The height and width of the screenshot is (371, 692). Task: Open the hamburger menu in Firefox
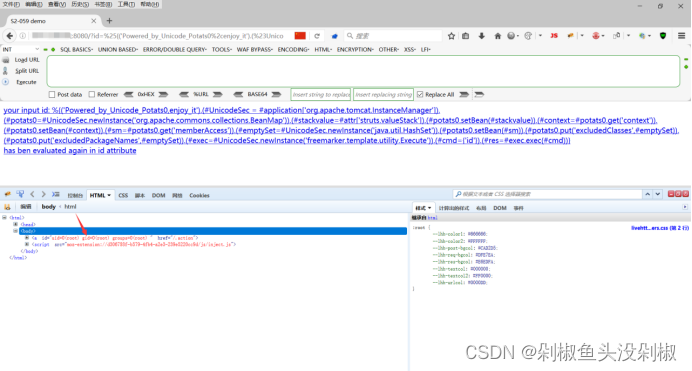(x=681, y=36)
